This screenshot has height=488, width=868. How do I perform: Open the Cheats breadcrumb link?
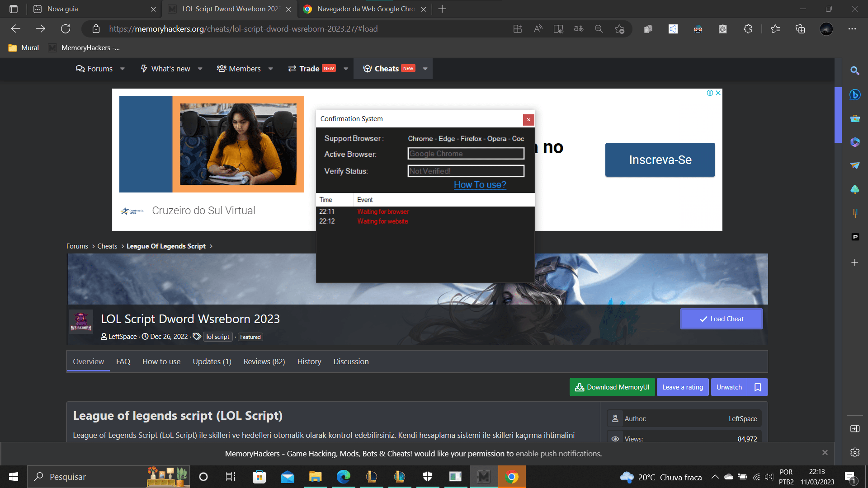[107, 246]
